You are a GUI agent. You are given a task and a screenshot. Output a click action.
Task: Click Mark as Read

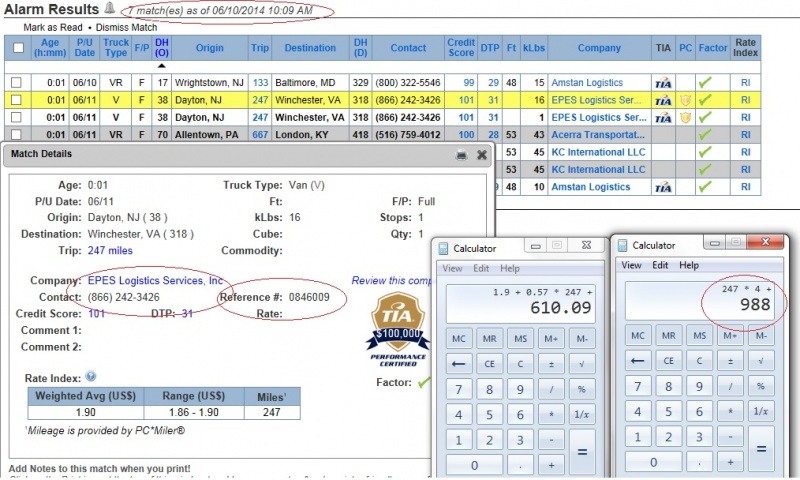tap(53, 28)
